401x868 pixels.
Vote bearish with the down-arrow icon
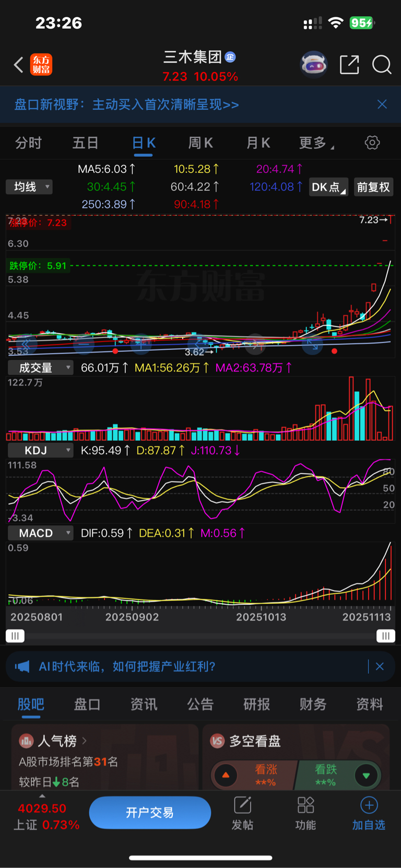click(366, 776)
